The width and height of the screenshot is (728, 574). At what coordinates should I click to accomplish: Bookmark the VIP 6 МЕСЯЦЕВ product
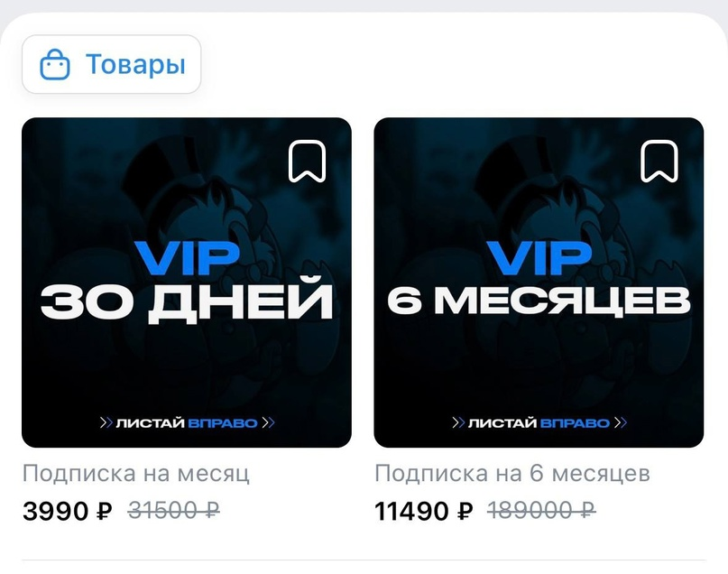pyautogui.click(x=659, y=162)
